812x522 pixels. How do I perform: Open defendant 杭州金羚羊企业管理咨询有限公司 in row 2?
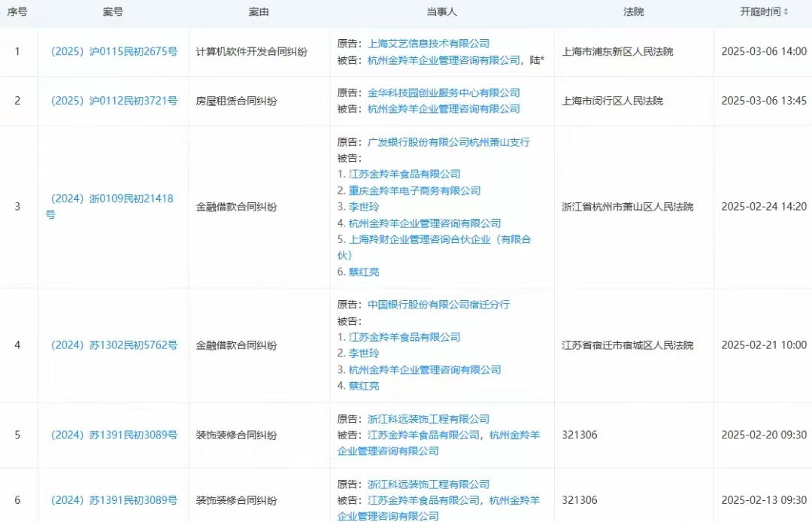444,109
